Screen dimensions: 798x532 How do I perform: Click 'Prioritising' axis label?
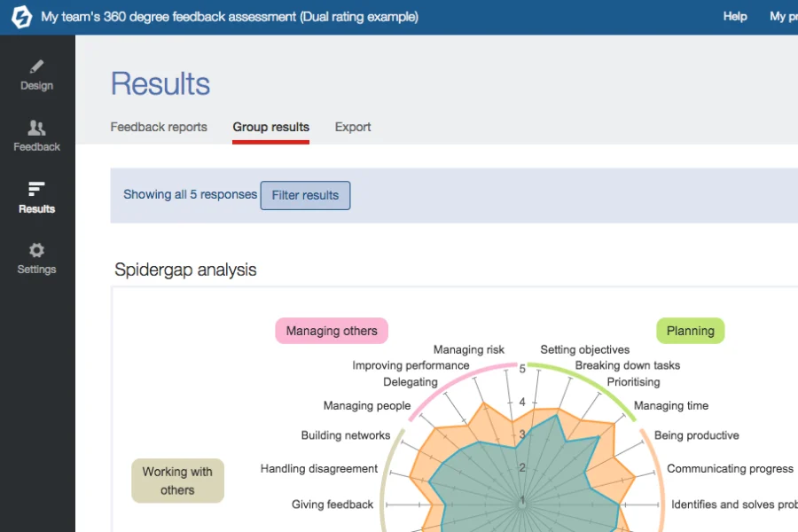[x=634, y=382]
